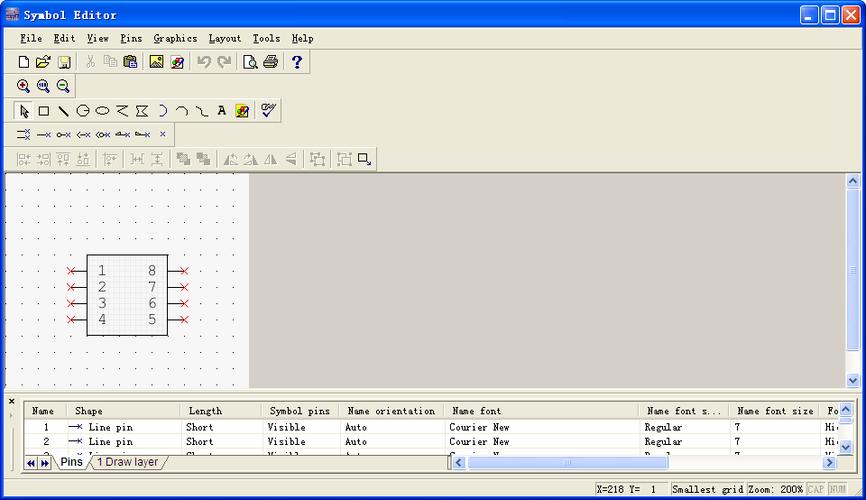Click the table horizontal scrollbar thumb
This screenshot has height=500, width=866.
[567, 462]
